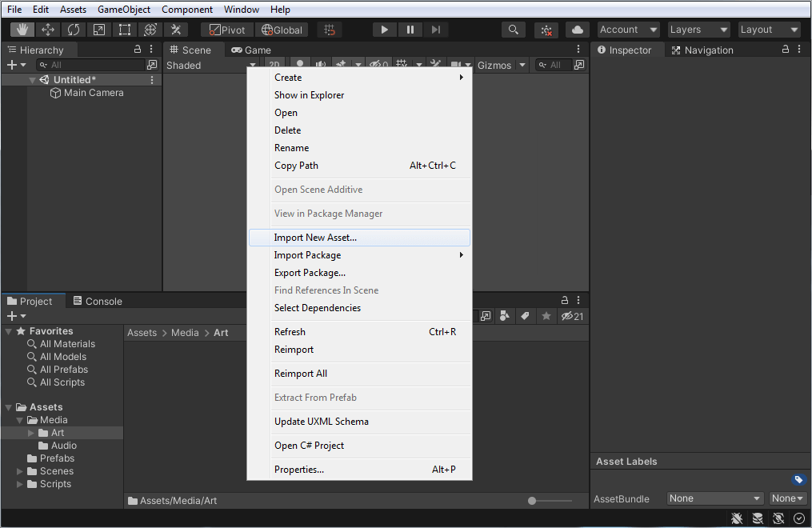
Task: Select the Hand tool in the toolbar
Action: click(x=21, y=29)
